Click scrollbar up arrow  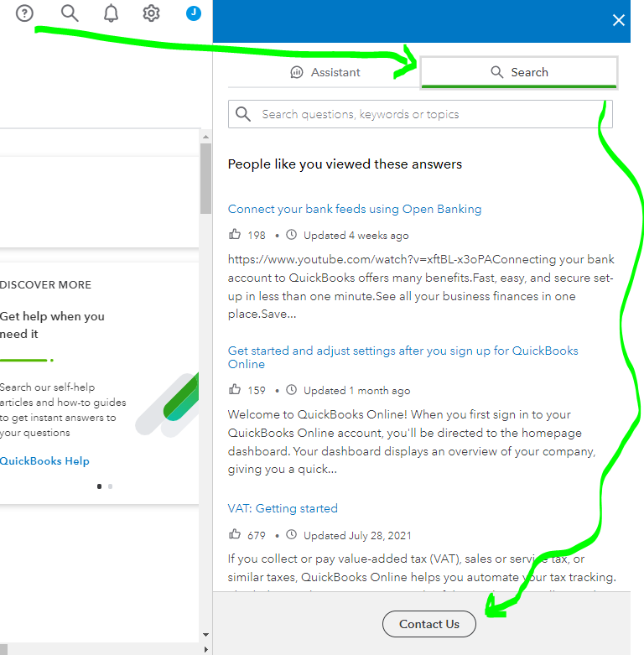click(205, 137)
